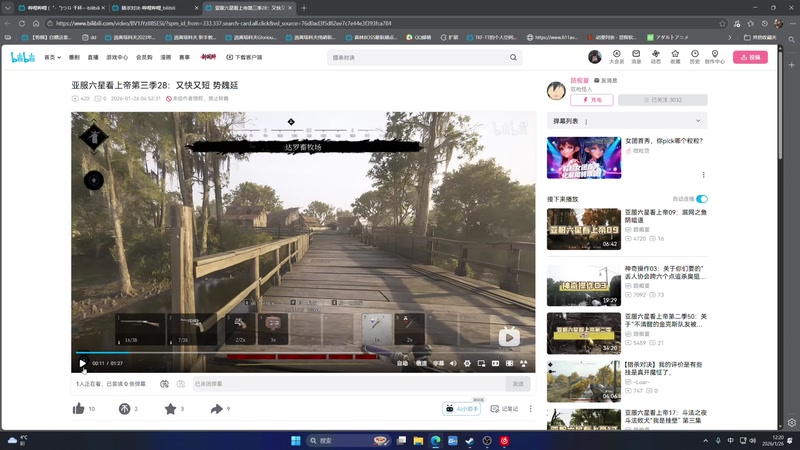Open the 亚服六星看上帝09 recommended video thumbnail
The height and width of the screenshot is (450, 800).
coord(584,229)
